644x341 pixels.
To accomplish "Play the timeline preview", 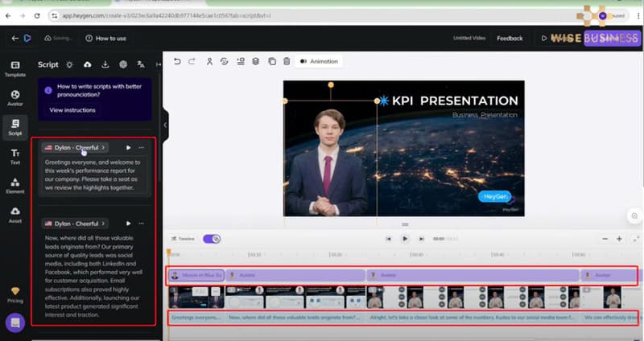I will pyautogui.click(x=405, y=239).
